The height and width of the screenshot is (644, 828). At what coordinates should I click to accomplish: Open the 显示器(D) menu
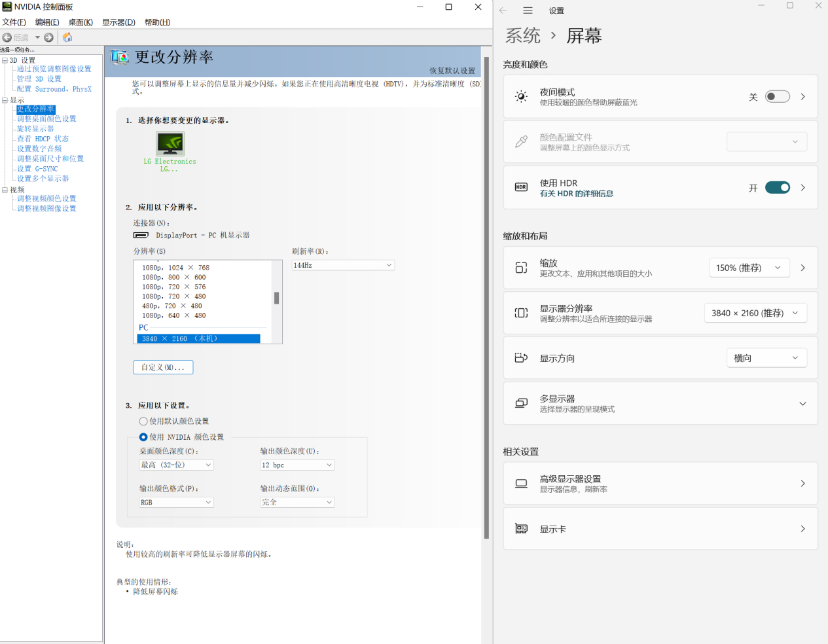click(118, 22)
